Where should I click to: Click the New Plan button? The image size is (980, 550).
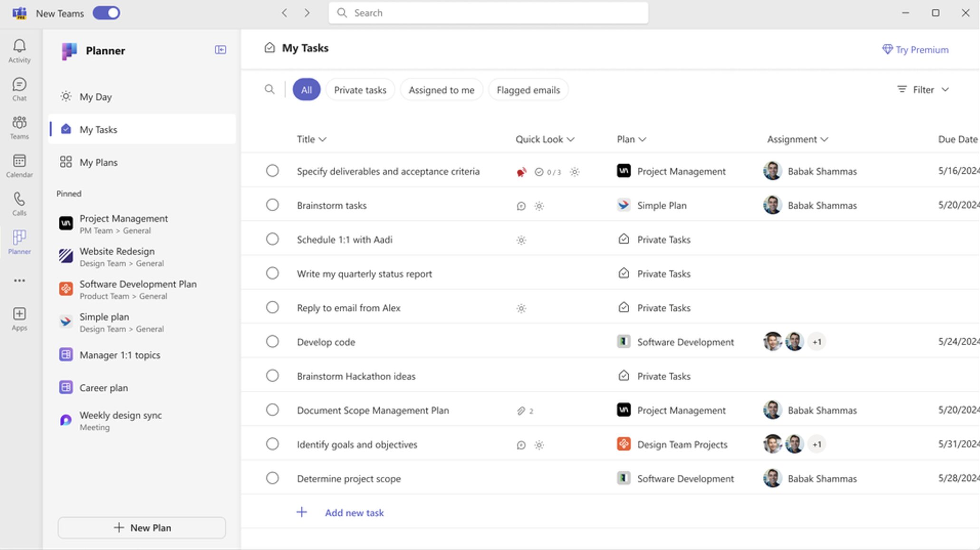(x=141, y=527)
